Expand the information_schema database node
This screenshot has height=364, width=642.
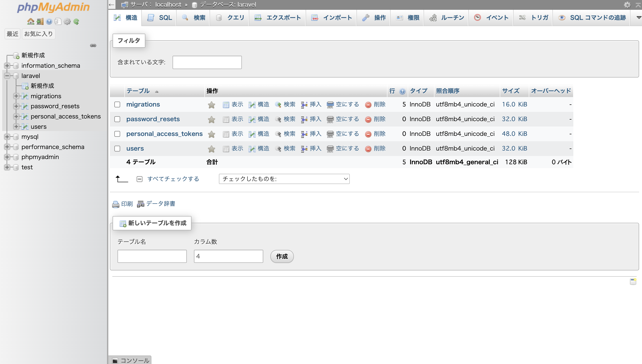7,65
